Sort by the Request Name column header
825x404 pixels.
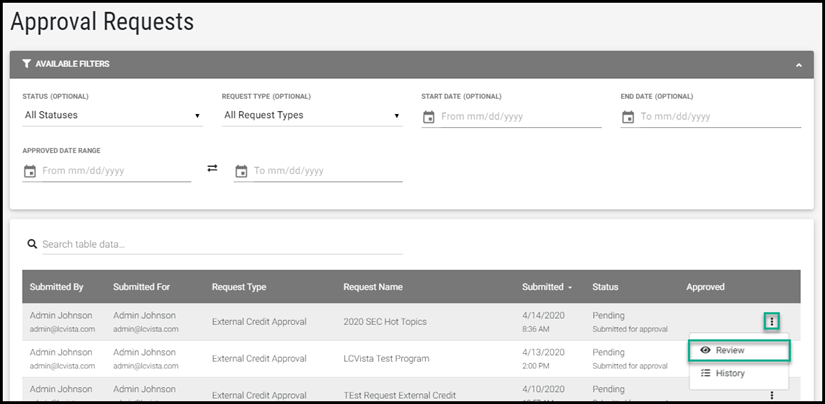coord(373,287)
